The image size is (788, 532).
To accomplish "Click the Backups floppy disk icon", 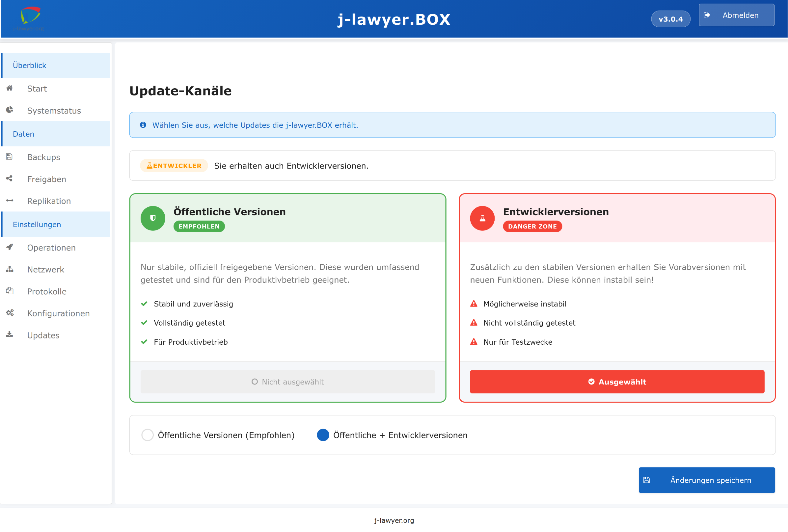I will click(10, 157).
